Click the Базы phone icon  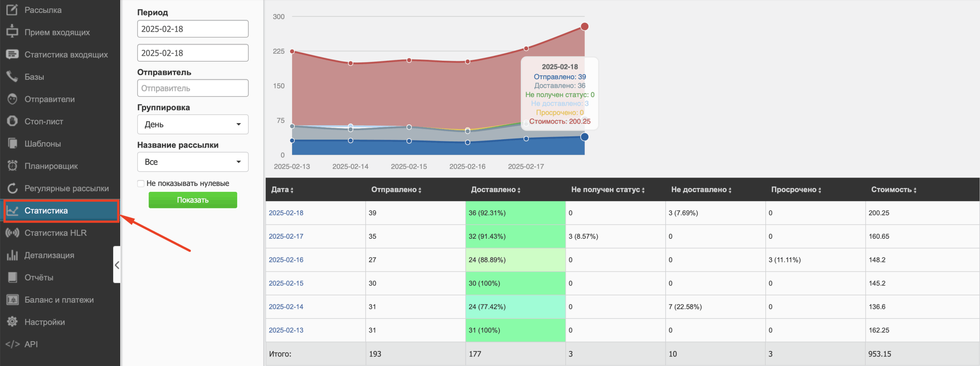coord(12,77)
